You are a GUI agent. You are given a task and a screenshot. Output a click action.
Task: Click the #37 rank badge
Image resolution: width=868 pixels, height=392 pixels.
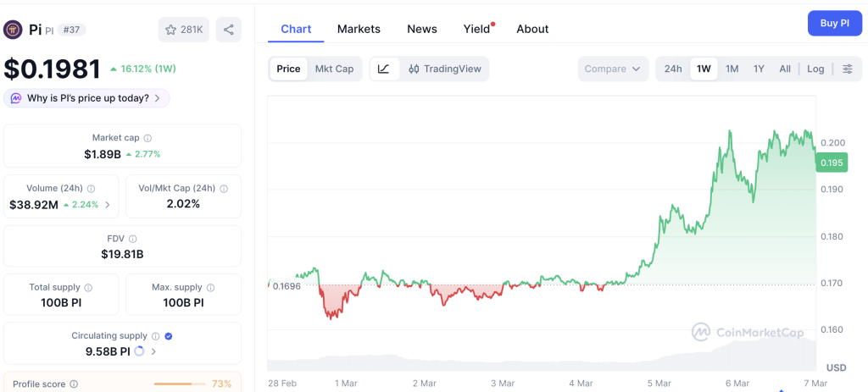[x=71, y=30]
